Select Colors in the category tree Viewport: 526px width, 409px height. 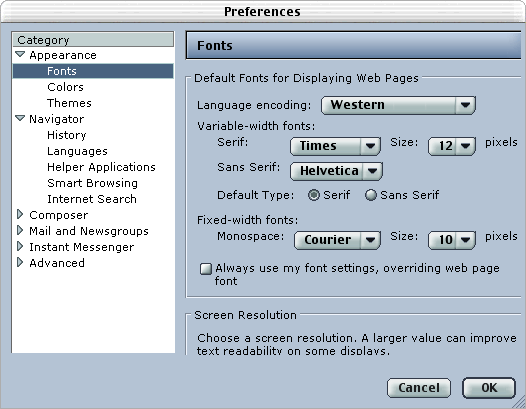click(65, 87)
